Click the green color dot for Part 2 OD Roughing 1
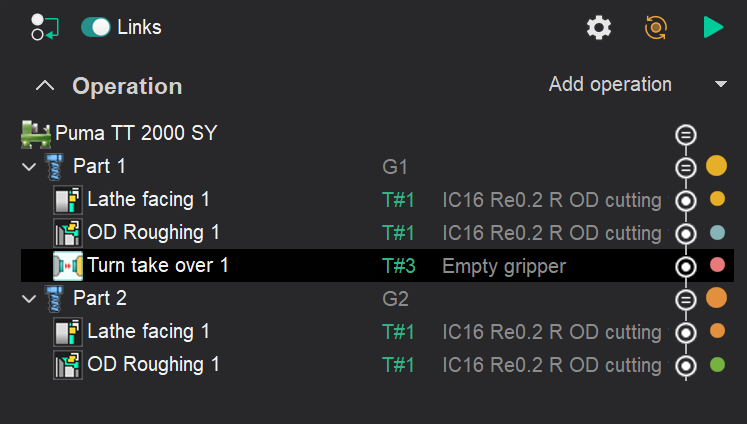This screenshot has width=747, height=424. tap(716, 365)
